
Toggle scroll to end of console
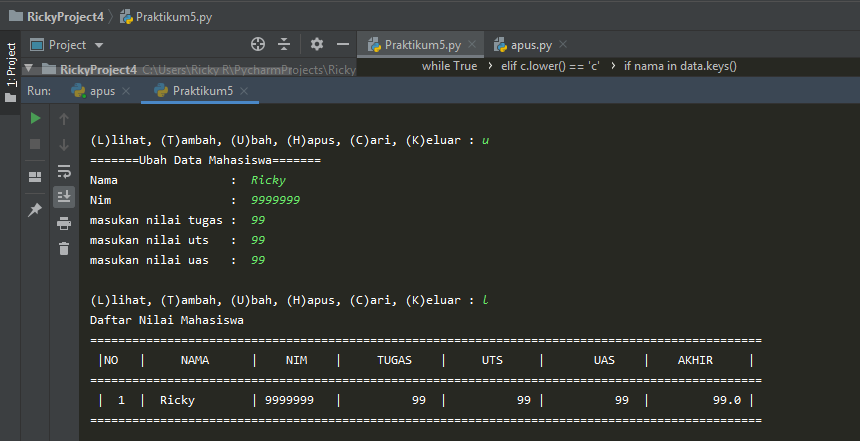(64, 196)
